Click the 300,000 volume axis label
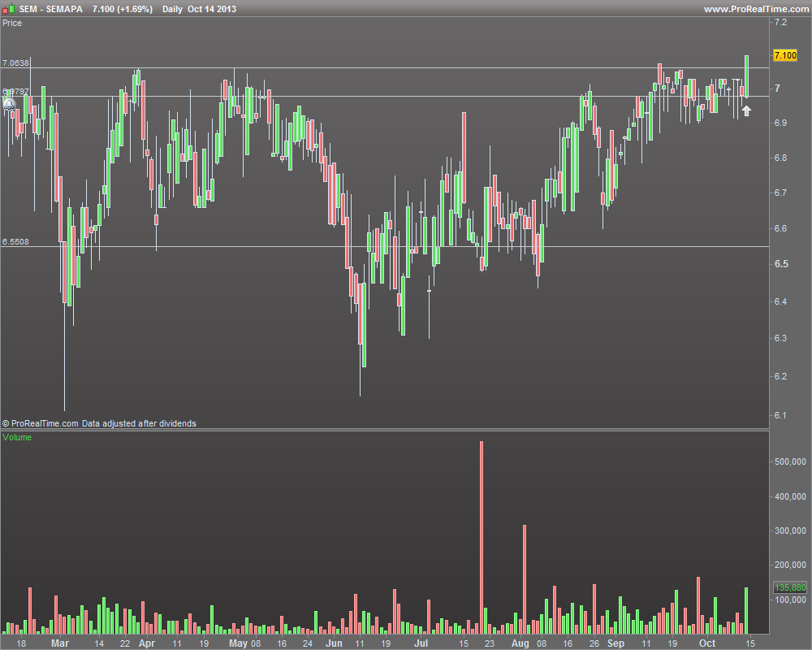Image resolution: width=812 pixels, height=650 pixels. 790,531
